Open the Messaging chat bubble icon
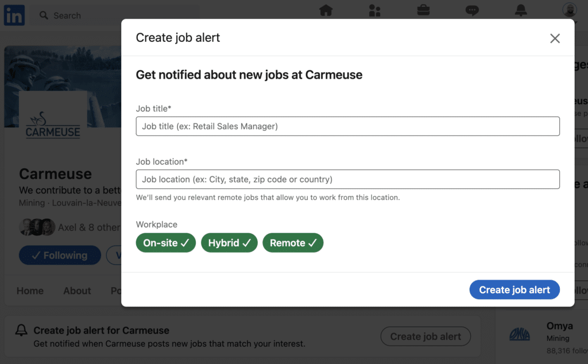Viewport: 588px width, 364px height. (x=472, y=10)
